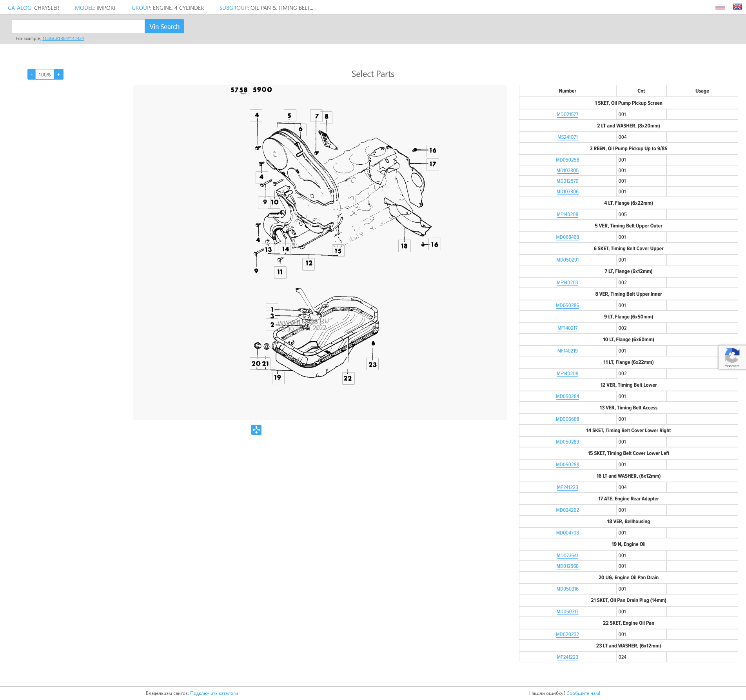Click callout number 22 on oil pan diagram
The width and height of the screenshot is (746, 700).
click(348, 378)
